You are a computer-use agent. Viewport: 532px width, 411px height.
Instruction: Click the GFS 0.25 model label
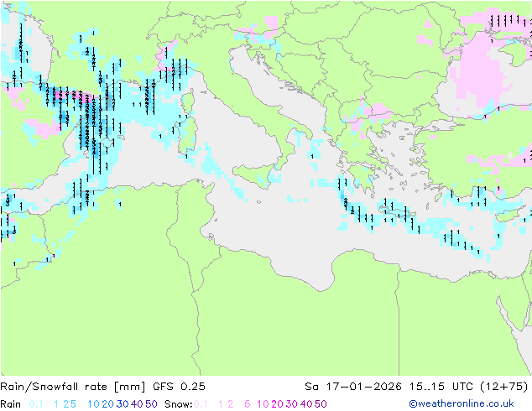click(x=179, y=387)
